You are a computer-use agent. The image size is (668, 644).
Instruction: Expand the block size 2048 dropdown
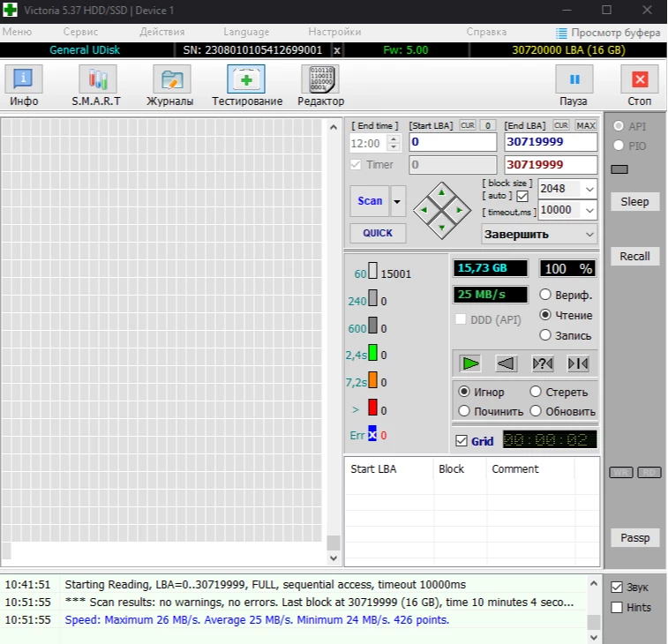(x=589, y=189)
